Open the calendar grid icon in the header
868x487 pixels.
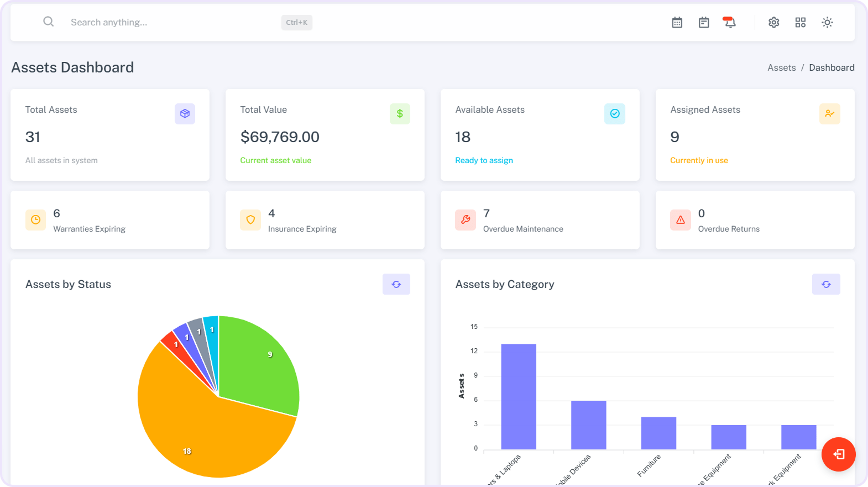(677, 23)
